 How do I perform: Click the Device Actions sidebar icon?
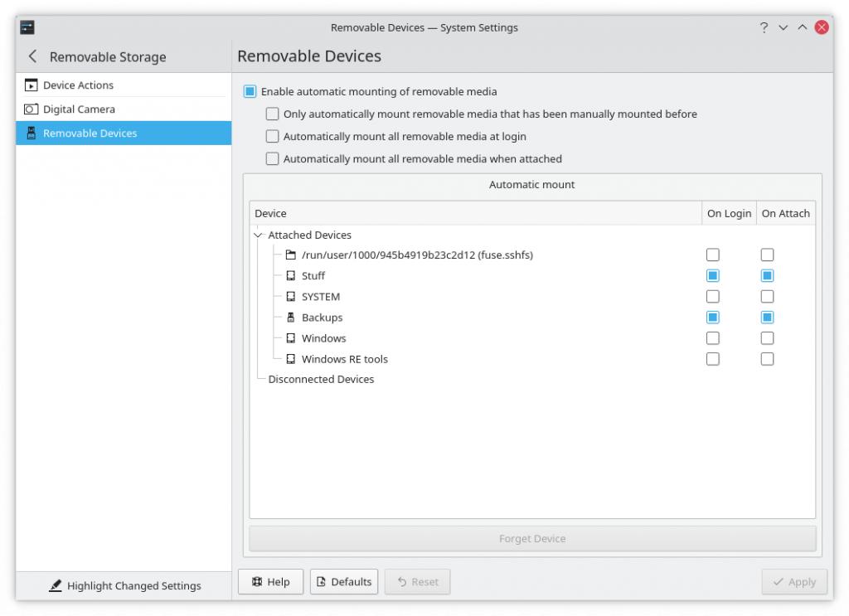(32, 85)
